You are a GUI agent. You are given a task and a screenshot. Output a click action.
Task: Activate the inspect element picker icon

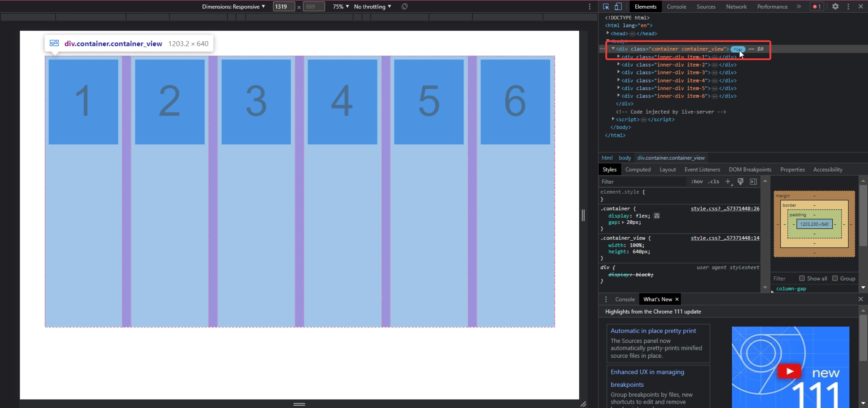606,6
